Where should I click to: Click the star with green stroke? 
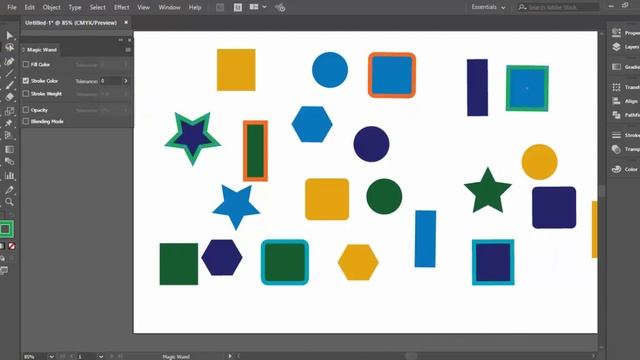tap(193, 138)
